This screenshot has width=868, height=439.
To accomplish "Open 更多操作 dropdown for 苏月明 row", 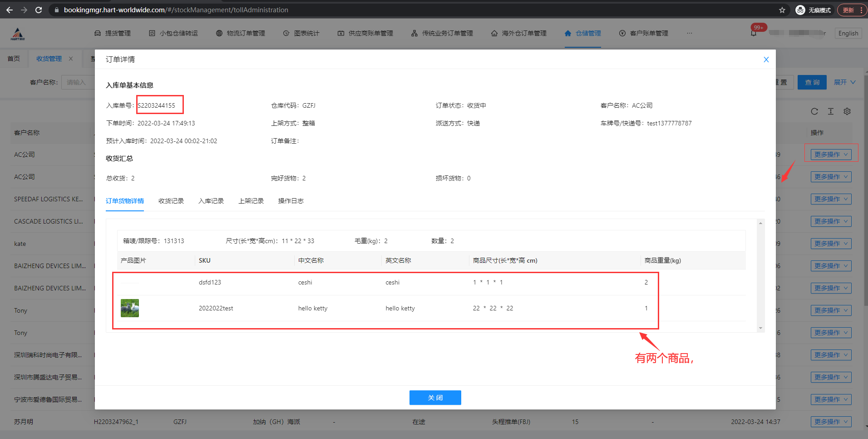I will [x=831, y=422].
